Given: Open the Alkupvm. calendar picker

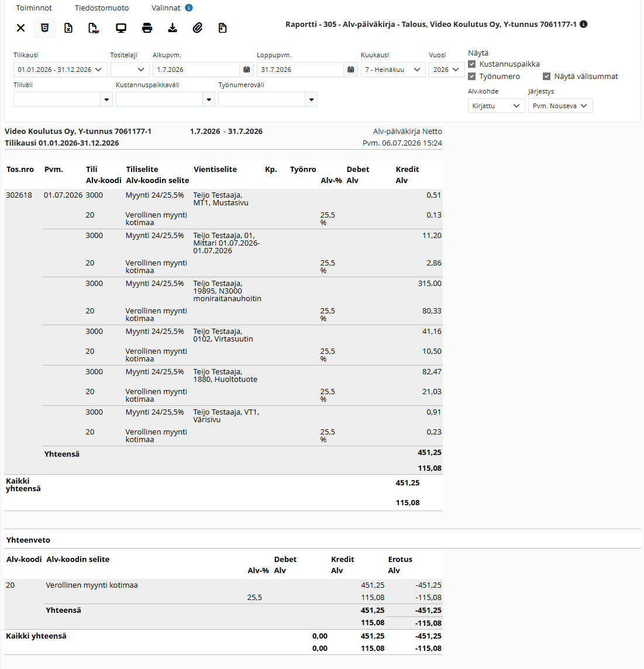Looking at the screenshot, I should click(247, 70).
